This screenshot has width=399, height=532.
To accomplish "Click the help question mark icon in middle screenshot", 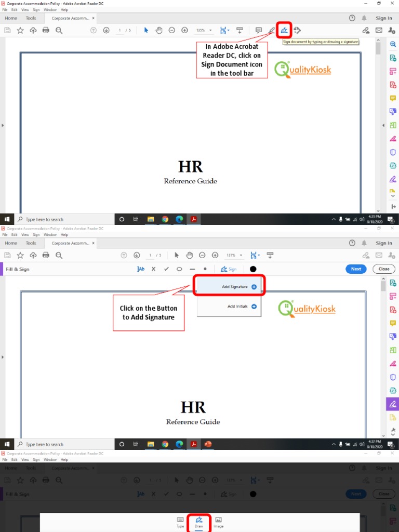I will 352,243.
